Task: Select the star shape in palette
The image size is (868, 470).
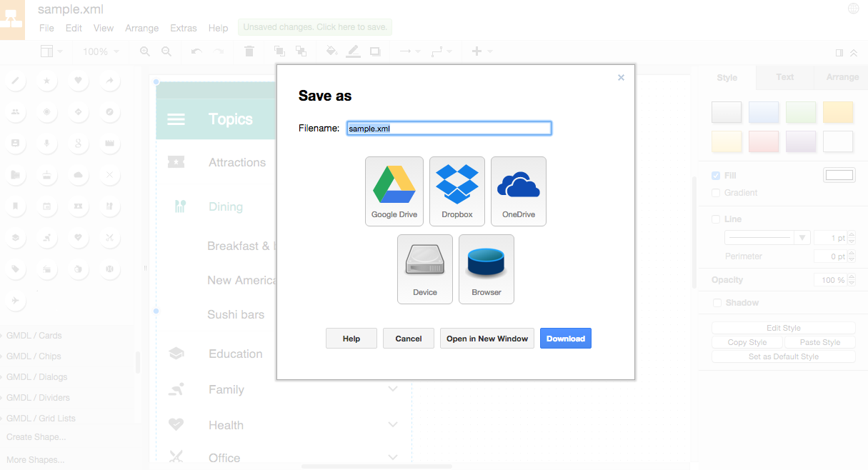Action: pos(47,81)
